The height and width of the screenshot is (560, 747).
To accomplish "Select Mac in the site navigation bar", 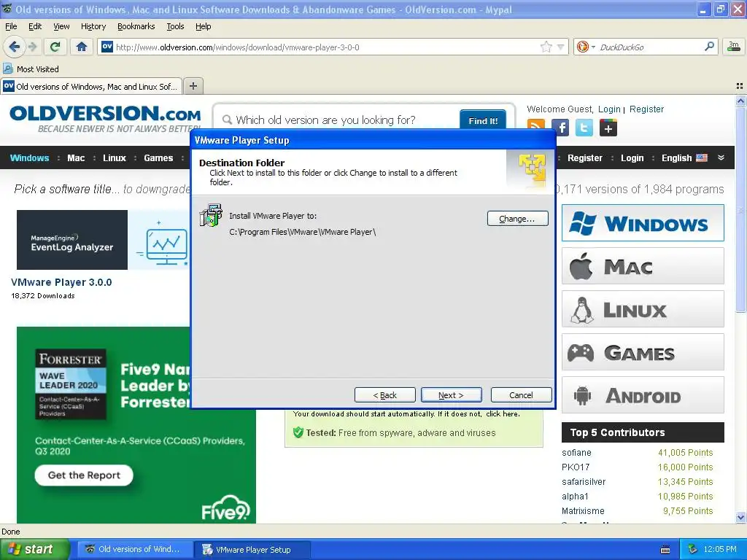I will click(x=76, y=158).
